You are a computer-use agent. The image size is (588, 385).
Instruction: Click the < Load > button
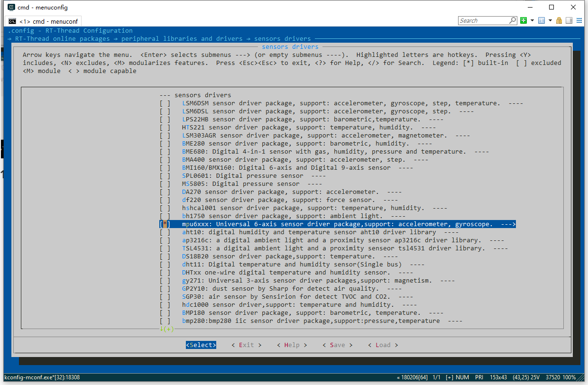click(383, 345)
